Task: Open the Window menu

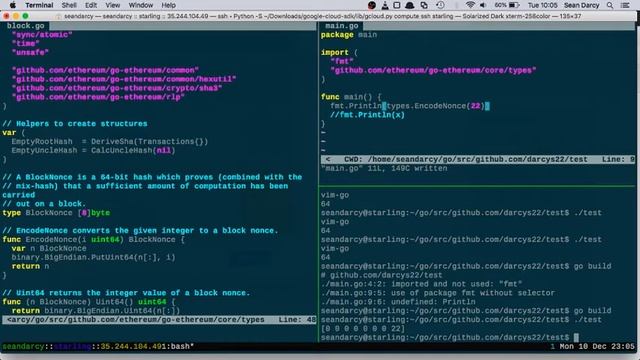Action: coord(141,5)
